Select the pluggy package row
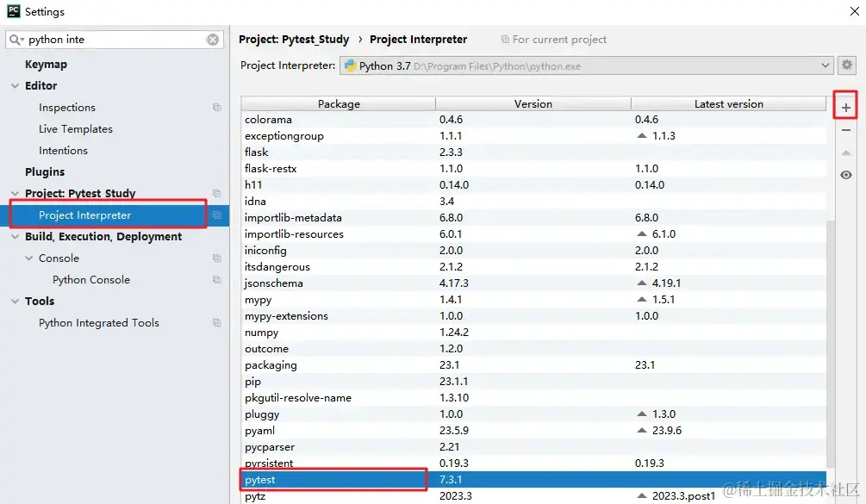 coord(533,414)
